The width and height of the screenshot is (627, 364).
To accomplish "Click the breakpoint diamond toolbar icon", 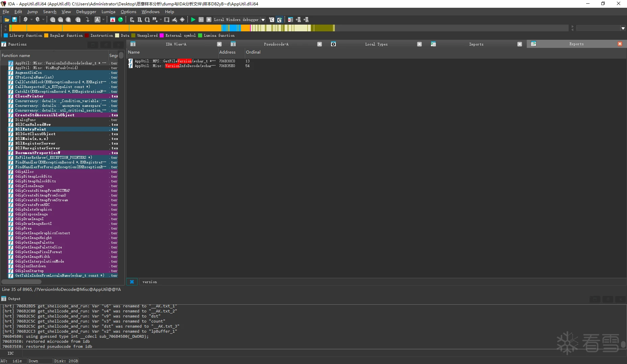I will click(182, 20).
